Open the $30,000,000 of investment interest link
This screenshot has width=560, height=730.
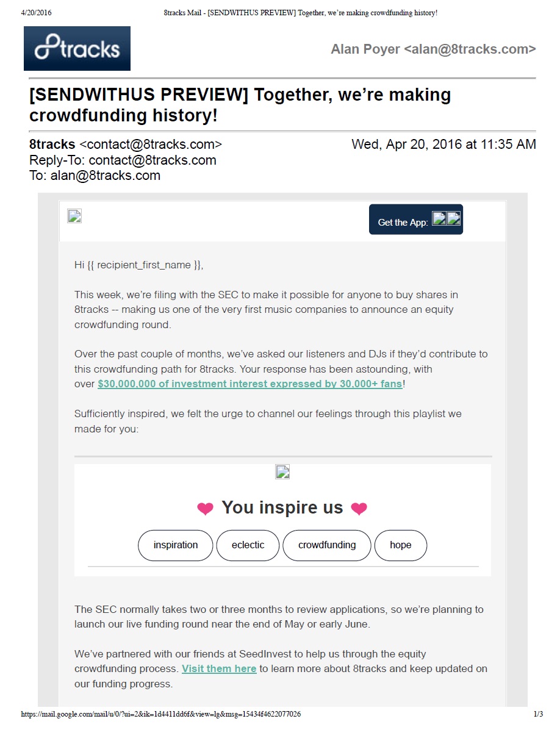(x=250, y=384)
